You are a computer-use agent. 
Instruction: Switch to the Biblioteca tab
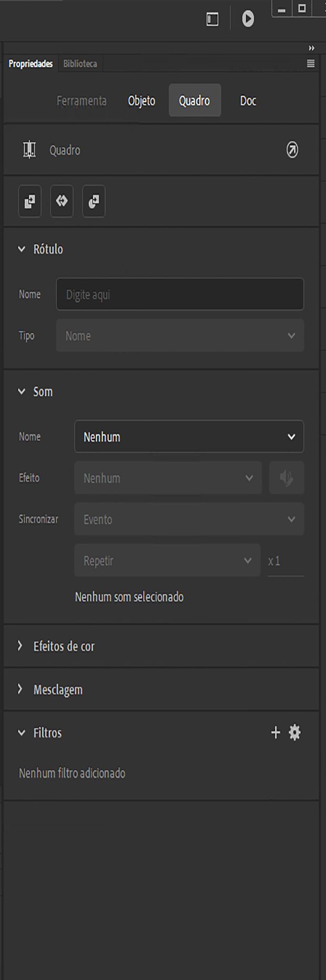(x=80, y=64)
